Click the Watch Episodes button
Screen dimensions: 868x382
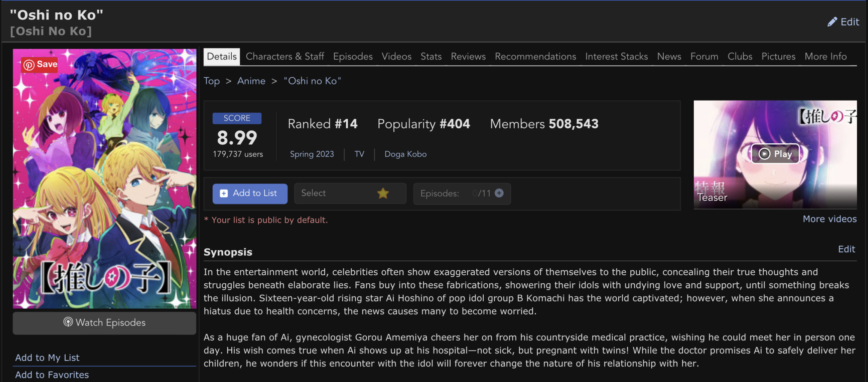point(104,323)
